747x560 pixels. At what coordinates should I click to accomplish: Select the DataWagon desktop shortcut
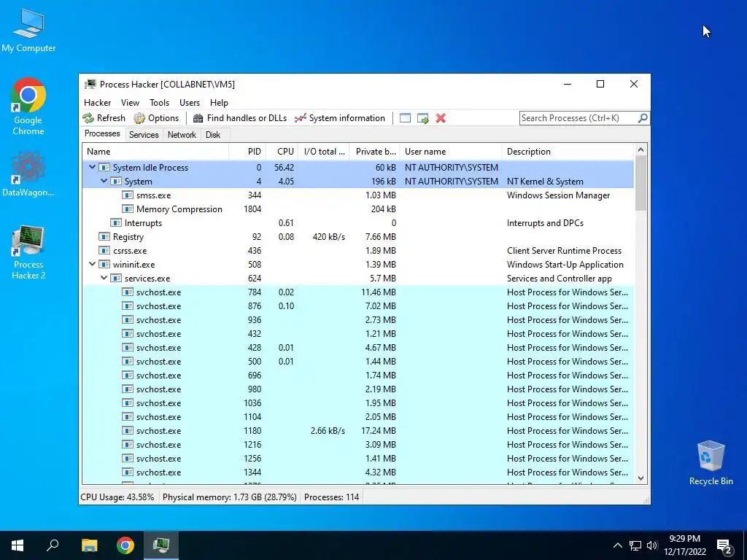click(x=28, y=174)
